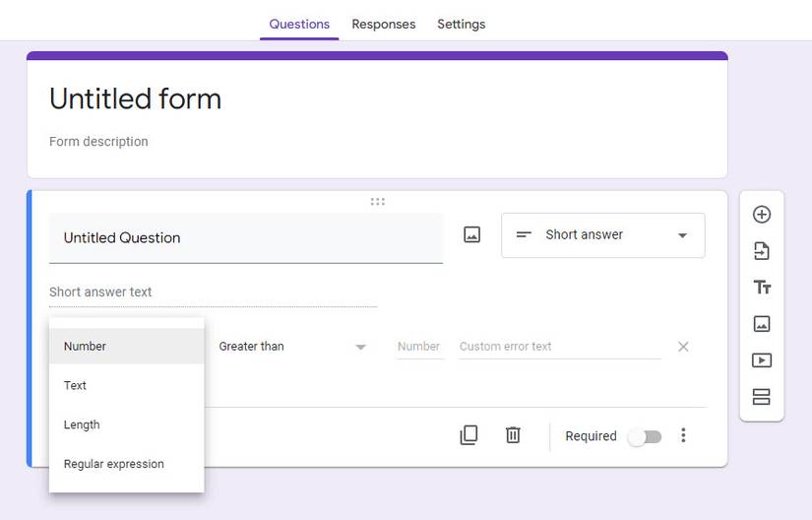The image size is (812, 520).
Task: Click the Custom error text field
Action: [x=559, y=347]
